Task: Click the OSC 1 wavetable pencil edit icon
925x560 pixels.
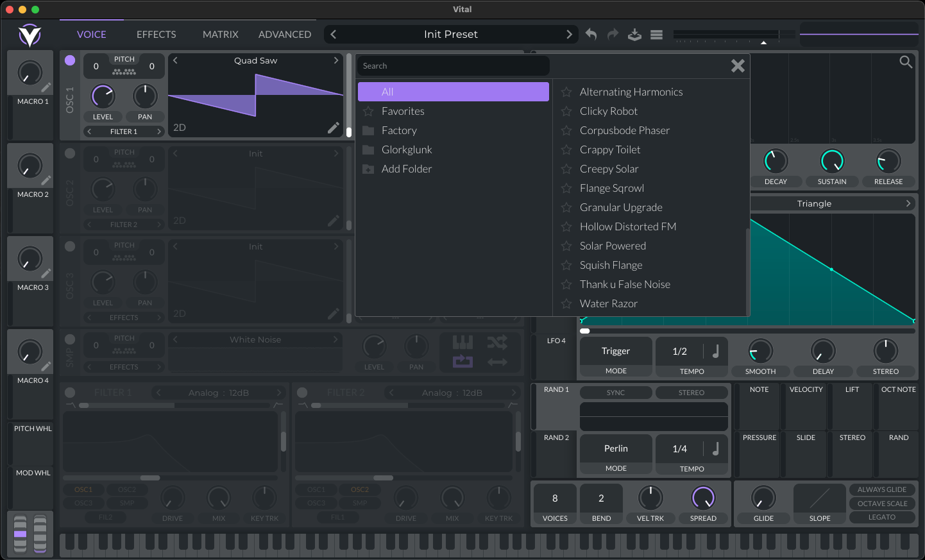Action: pos(334,128)
